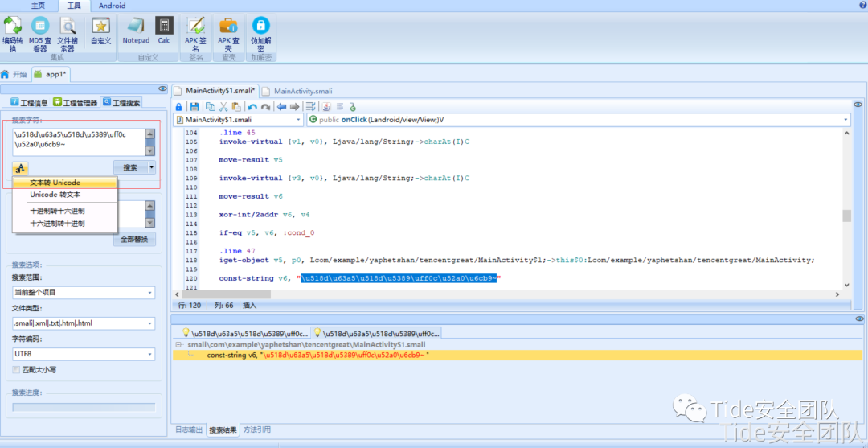Launch the MD5 查看器 tool
The image size is (868, 448).
pos(40,35)
